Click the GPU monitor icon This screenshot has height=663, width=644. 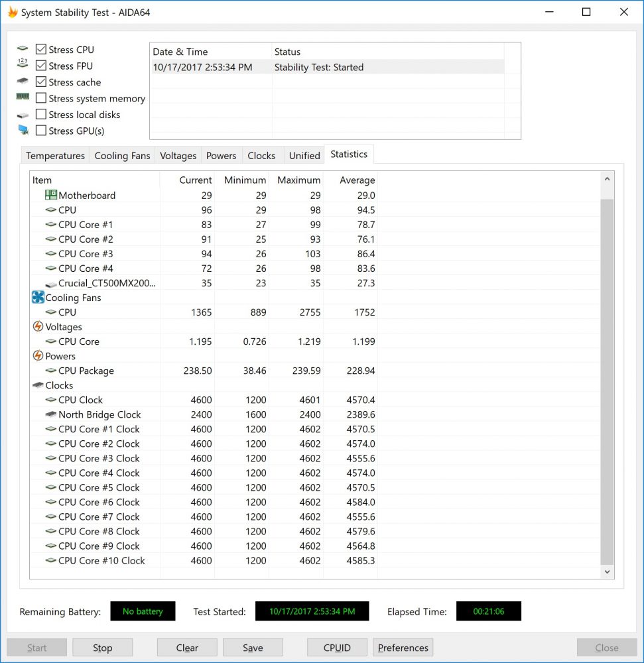[23, 130]
